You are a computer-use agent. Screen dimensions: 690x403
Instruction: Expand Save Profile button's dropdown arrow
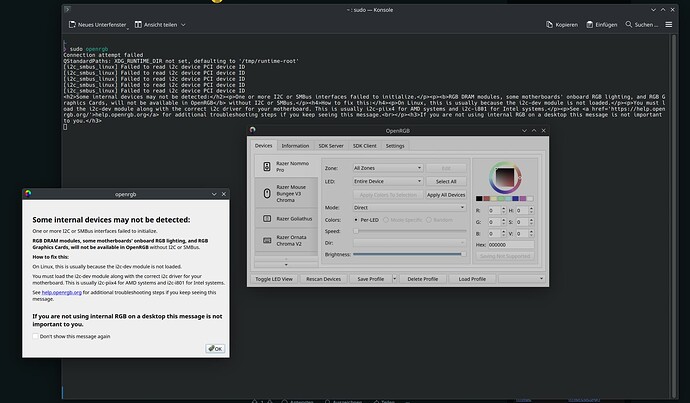[394, 279]
